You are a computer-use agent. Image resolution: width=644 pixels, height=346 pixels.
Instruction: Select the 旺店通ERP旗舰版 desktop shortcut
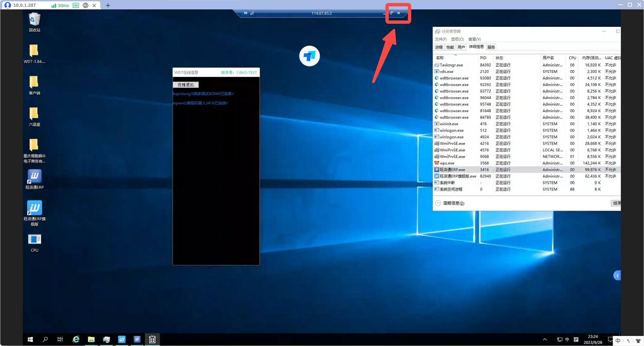pyautogui.click(x=34, y=213)
